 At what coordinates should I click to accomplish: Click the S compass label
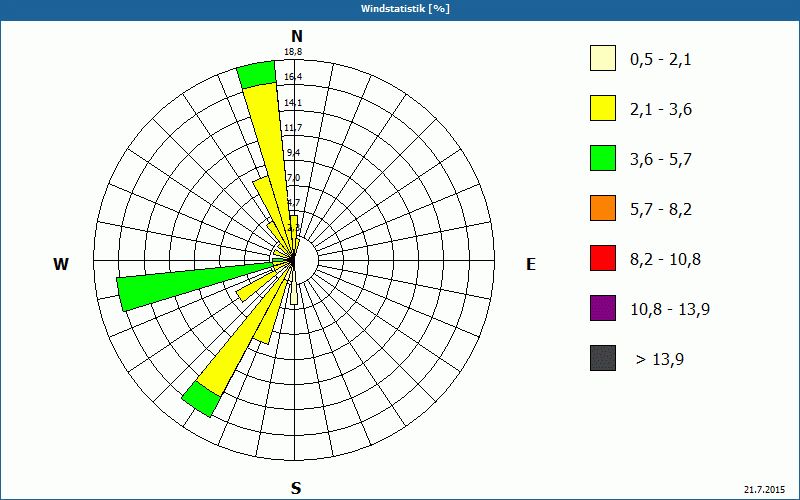click(x=296, y=488)
